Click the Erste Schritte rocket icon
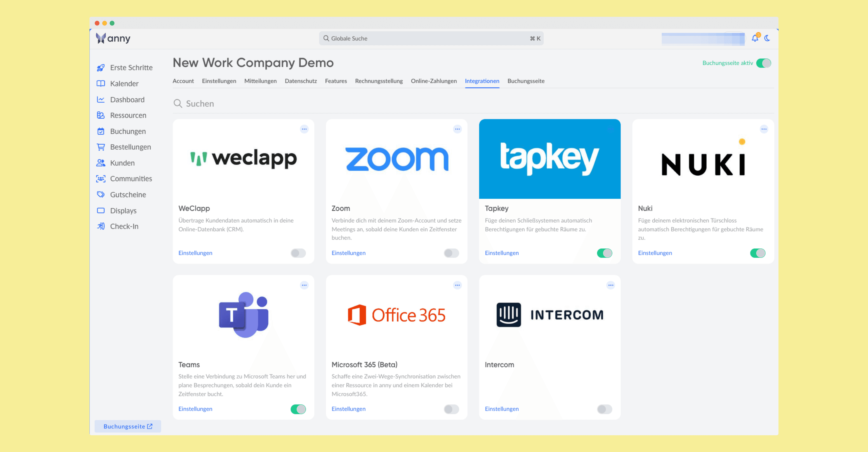868x452 pixels. 101,68
